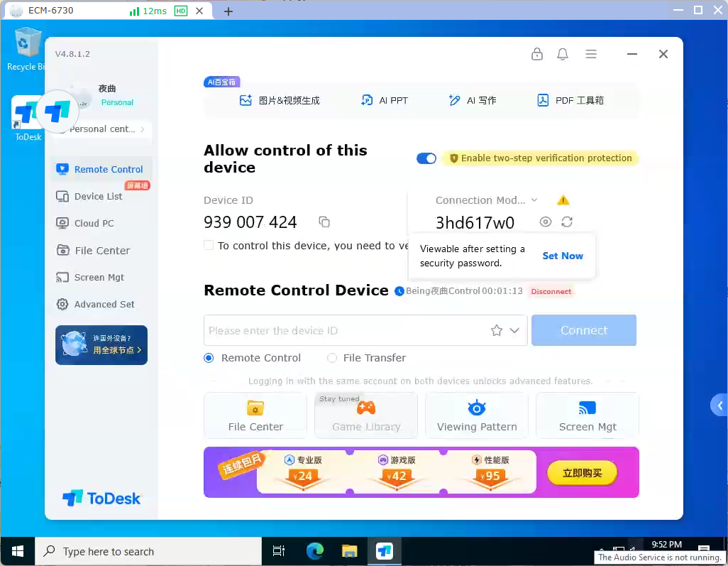Expand the side panel arrow on right edge
728x566 pixels.
[719, 406]
